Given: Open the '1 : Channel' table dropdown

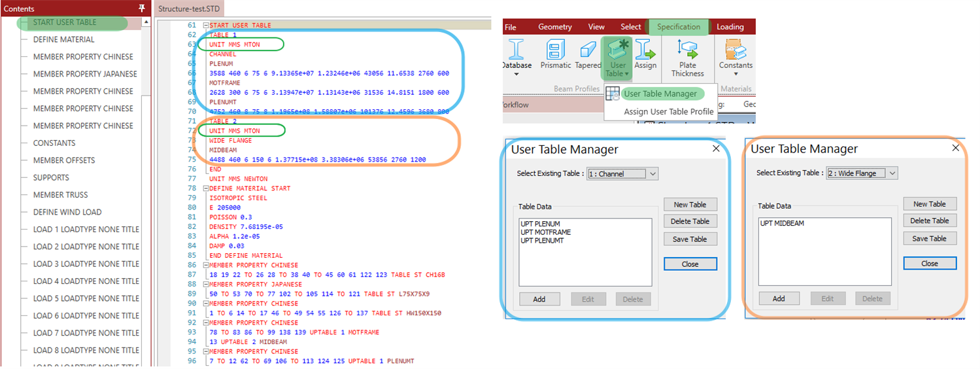Looking at the screenshot, I should coord(651,174).
